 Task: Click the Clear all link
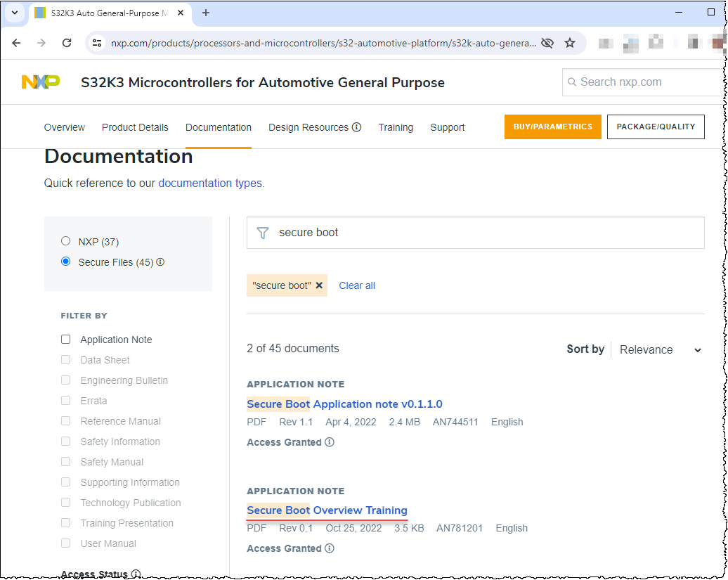[x=357, y=285]
